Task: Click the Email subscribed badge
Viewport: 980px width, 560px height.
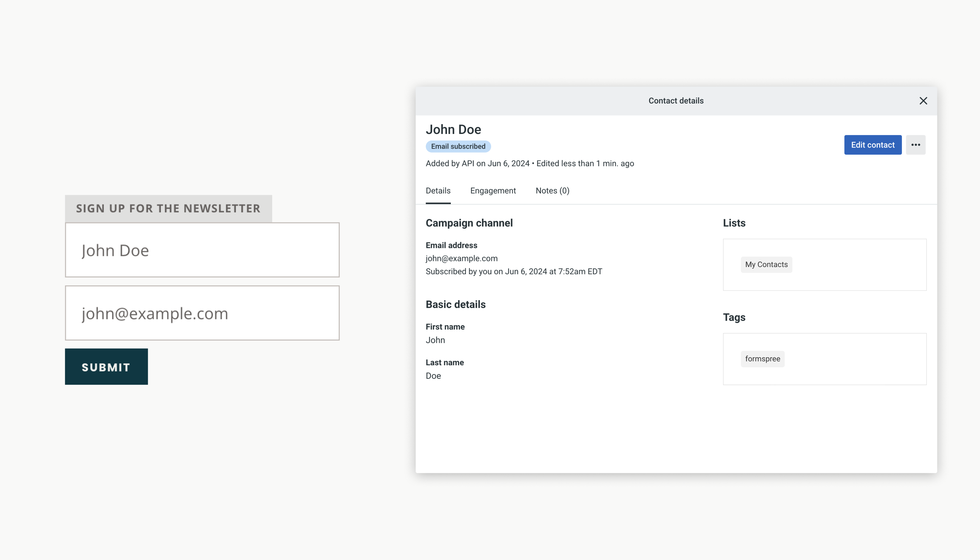Action: point(458,147)
